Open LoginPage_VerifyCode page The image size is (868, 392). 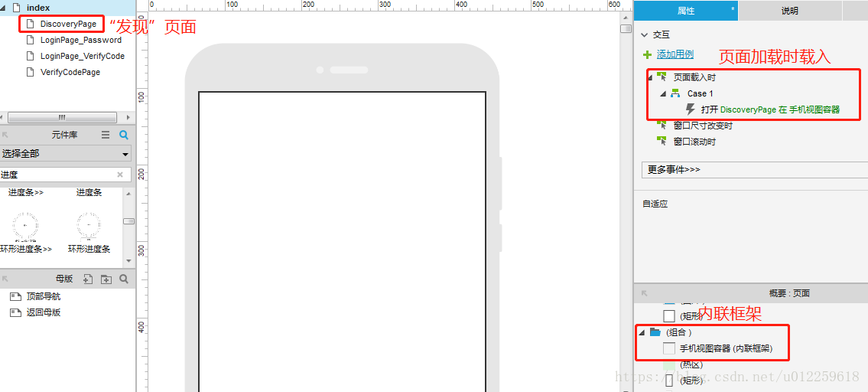pos(83,56)
